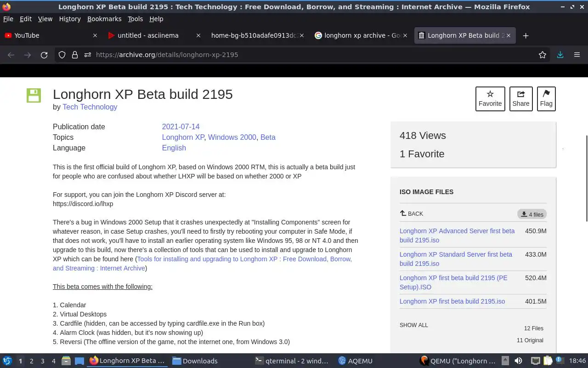This screenshot has height=368, width=588.
Task: Click the browser forward arrow button
Action: 28,55
